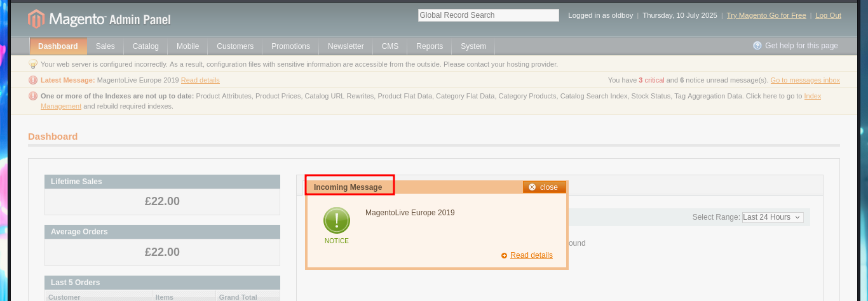Click the Incoming Message title
The width and height of the screenshot is (868, 301).
pos(348,187)
